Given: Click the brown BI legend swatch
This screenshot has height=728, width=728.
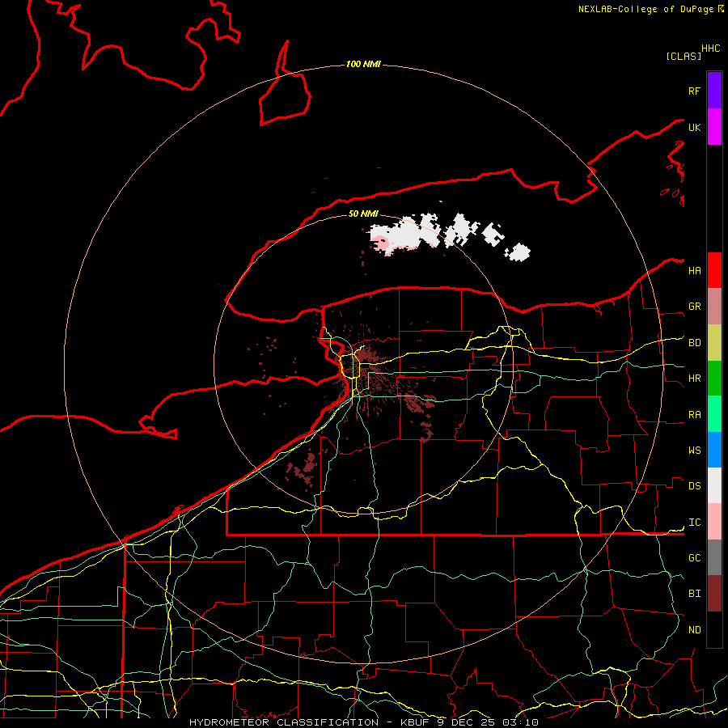Looking at the screenshot, I should point(714,594).
